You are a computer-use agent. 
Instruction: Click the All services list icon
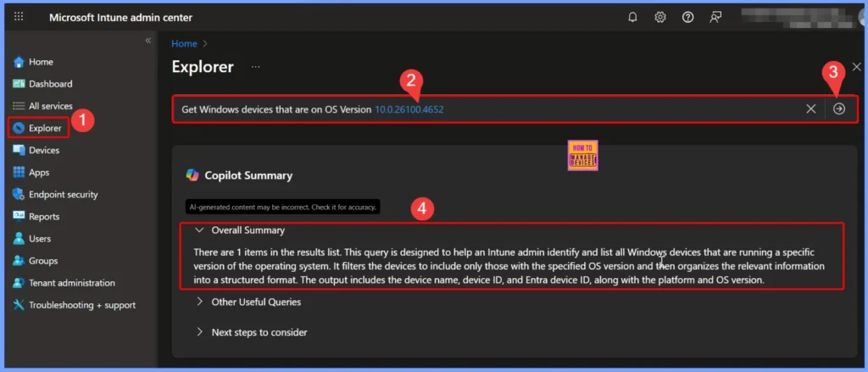19,106
